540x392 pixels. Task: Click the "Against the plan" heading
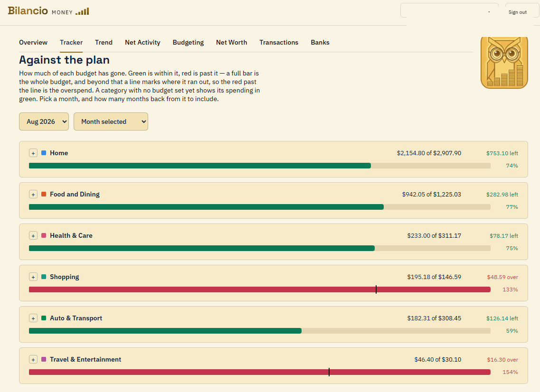tap(65, 60)
